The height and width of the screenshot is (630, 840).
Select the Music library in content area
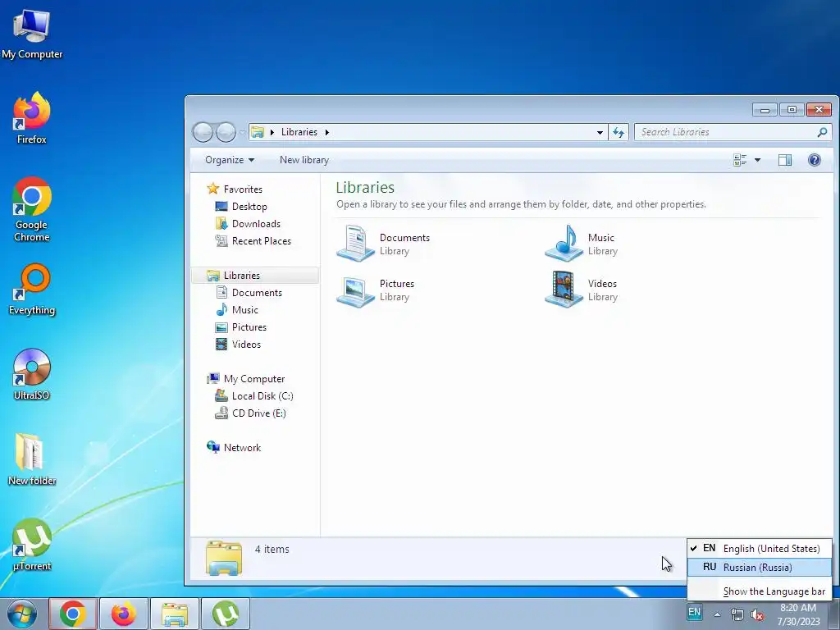582,244
